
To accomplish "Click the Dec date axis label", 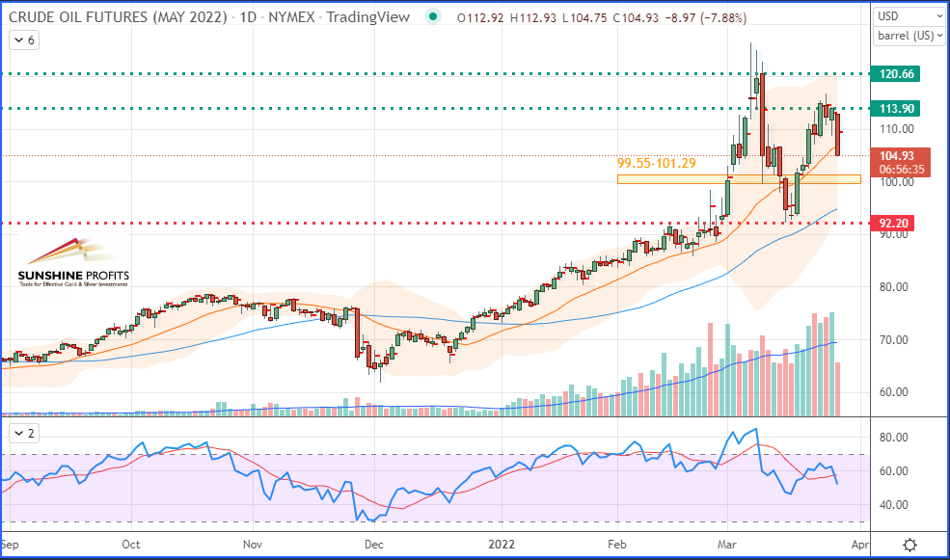I will coord(374,545).
